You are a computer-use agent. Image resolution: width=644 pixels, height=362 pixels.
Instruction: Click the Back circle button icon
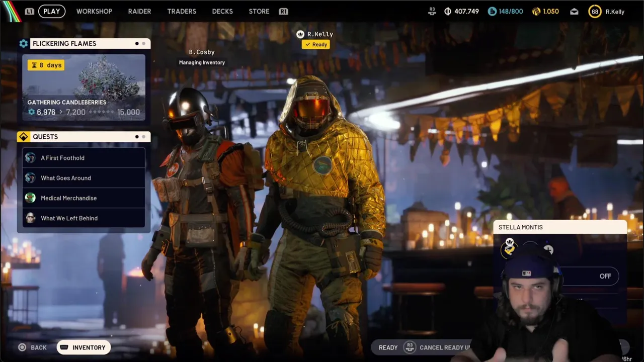[x=22, y=347]
